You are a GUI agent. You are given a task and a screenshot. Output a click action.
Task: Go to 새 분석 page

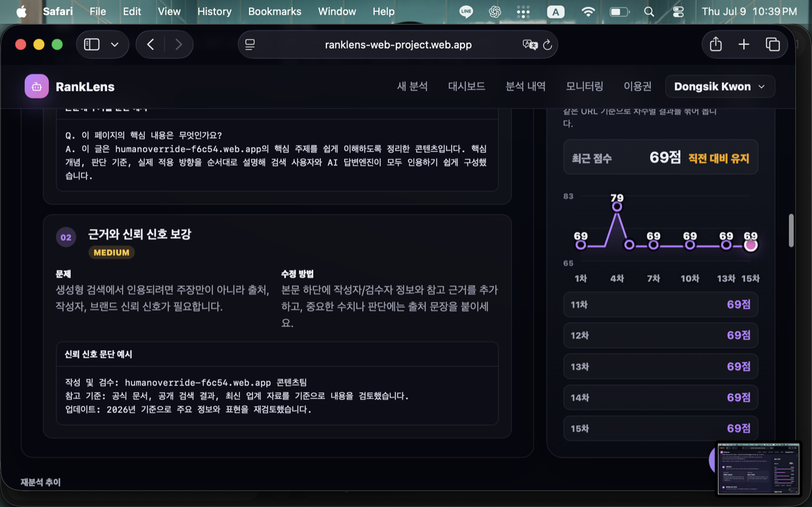pos(412,87)
